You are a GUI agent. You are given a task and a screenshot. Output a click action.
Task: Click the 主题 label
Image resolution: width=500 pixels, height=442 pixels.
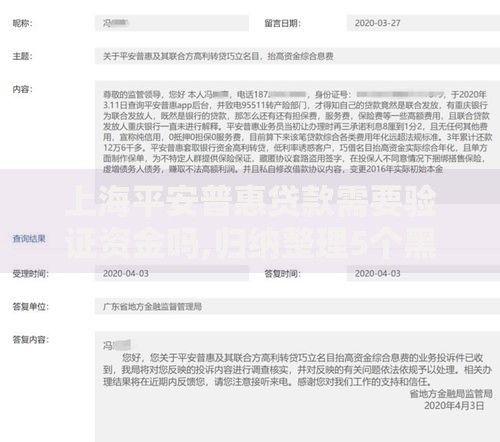point(22,56)
